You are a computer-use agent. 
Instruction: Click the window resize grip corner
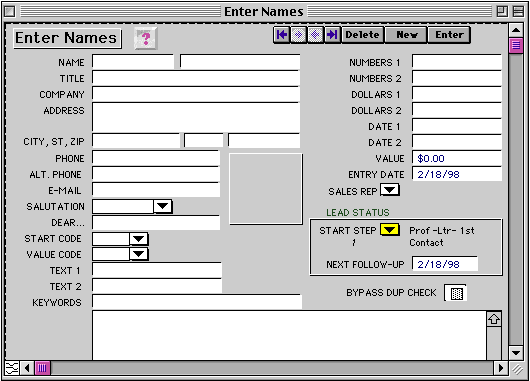click(517, 369)
